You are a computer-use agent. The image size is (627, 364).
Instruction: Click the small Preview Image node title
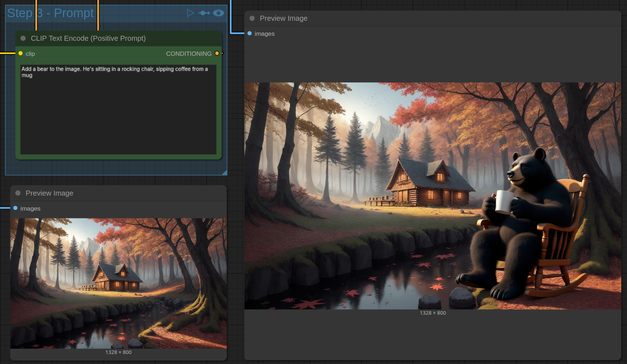point(49,193)
